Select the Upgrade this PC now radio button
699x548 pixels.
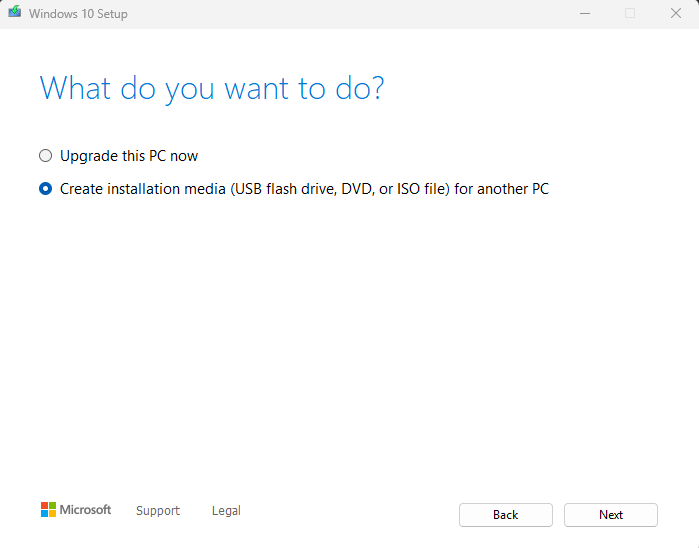click(x=45, y=156)
